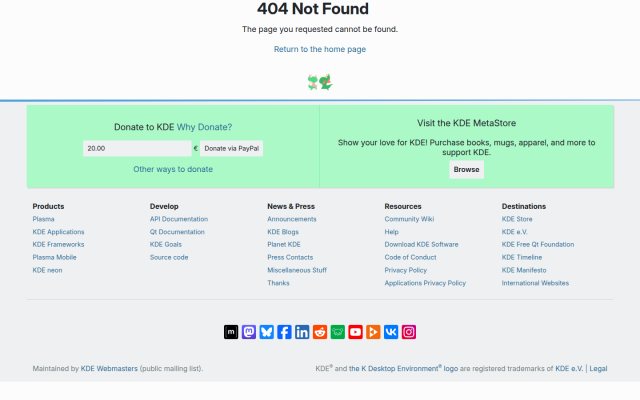
Task: Open KDE e.V. trademark link in footer
Action: pos(569,369)
